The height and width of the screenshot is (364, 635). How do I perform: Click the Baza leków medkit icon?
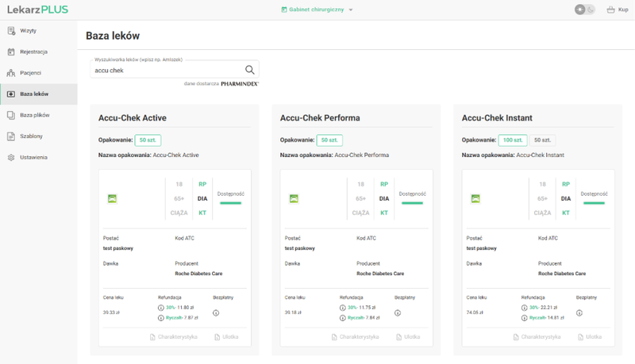[x=11, y=94]
